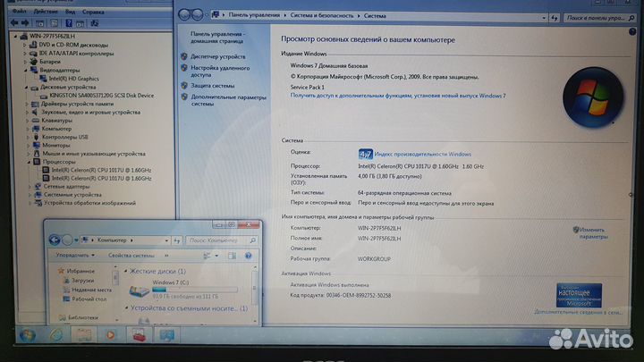Open Вид menu in Device Manager

(71, 12)
